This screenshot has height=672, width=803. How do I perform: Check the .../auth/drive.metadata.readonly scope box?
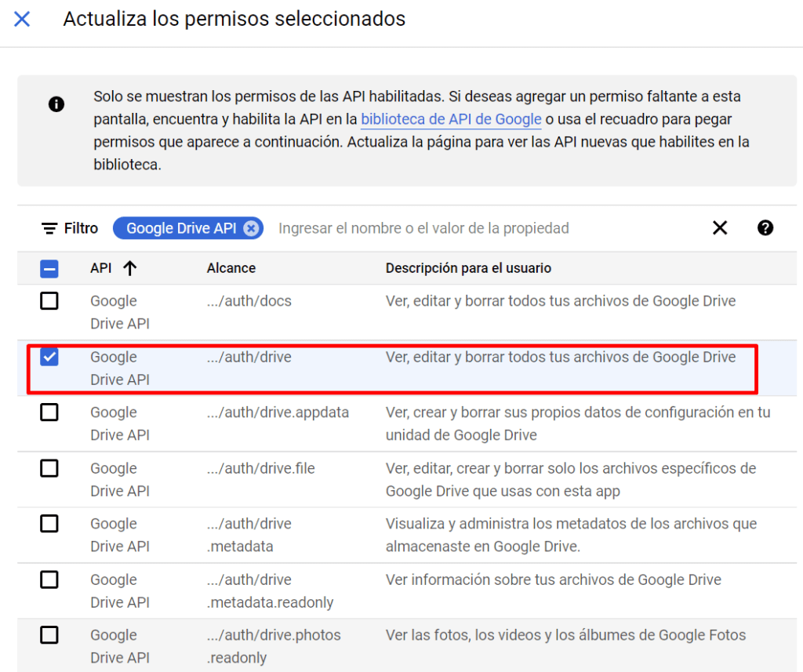coord(49,579)
